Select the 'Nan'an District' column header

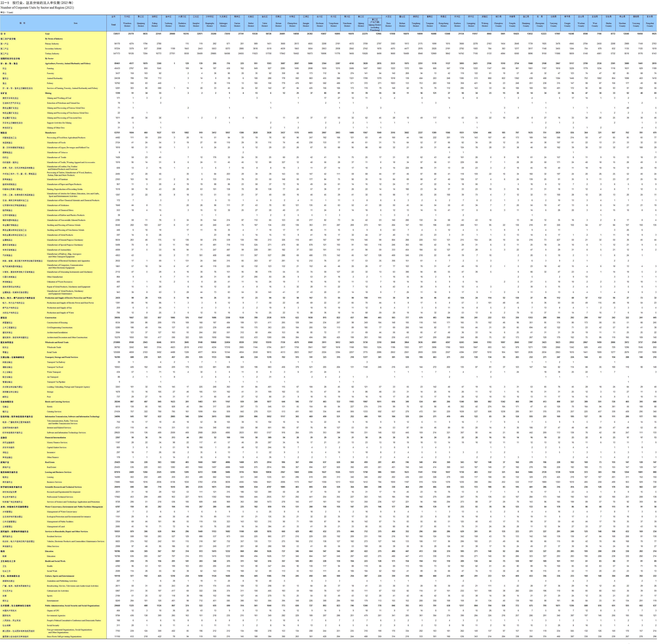237,25
